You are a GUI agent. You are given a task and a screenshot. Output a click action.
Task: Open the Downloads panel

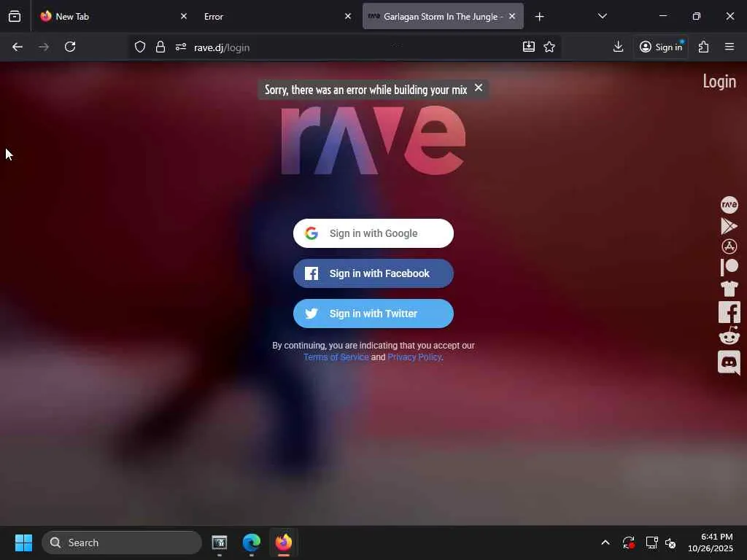pyautogui.click(x=618, y=47)
